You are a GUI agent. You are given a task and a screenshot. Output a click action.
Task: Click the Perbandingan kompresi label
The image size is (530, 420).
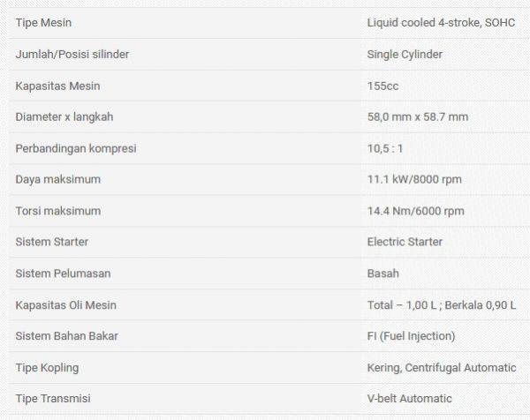[x=76, y=148]
